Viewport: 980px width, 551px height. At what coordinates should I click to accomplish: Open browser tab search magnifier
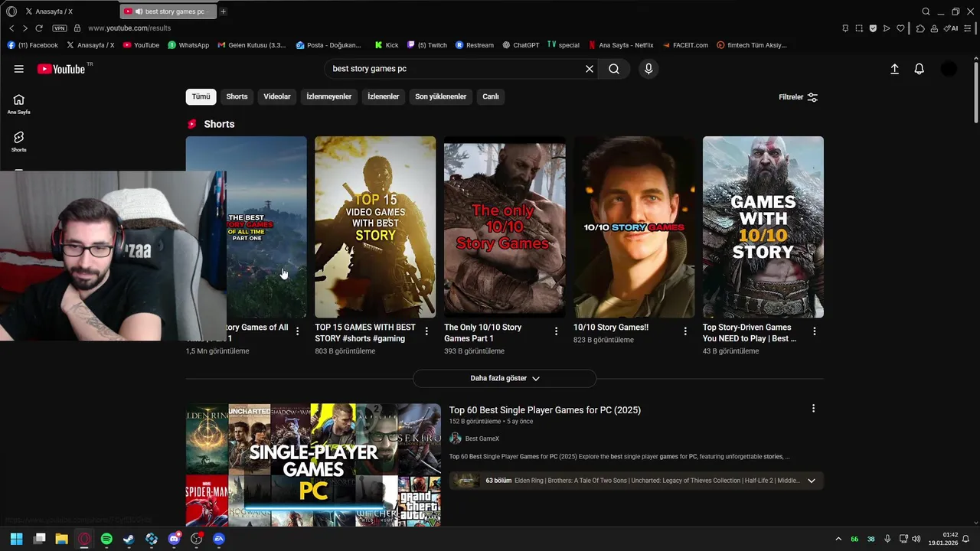[x=926, y=11]
